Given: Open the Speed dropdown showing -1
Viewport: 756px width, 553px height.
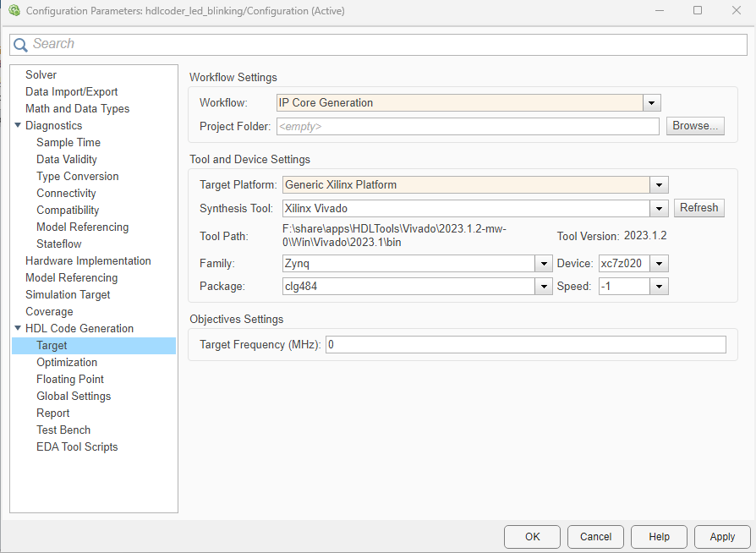Looking at the screenshot, I should point(659,286).
